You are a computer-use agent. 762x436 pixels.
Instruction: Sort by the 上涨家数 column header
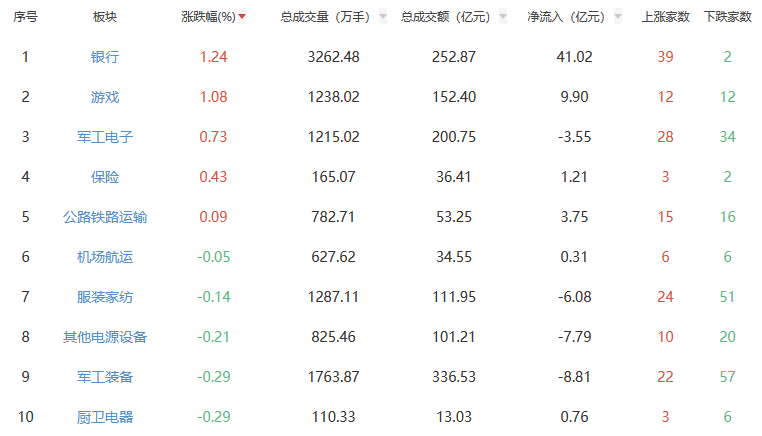click(665, 17)
